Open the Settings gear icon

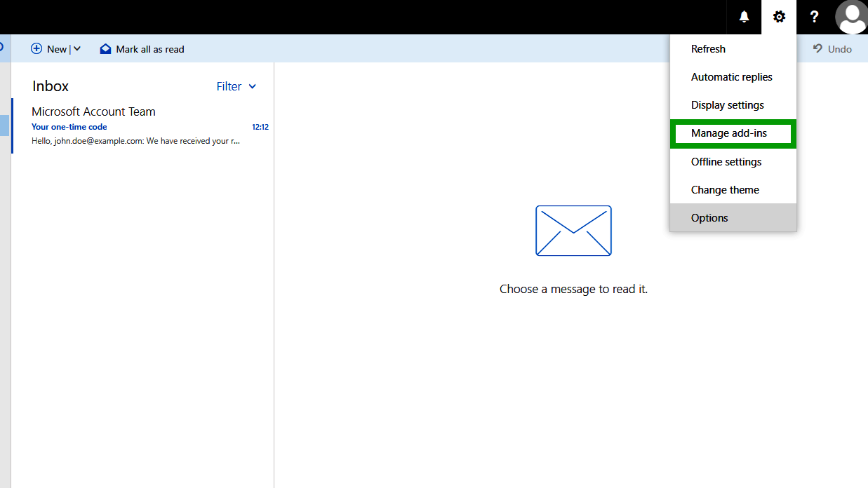pyautogui.click(x=779, y=16)
